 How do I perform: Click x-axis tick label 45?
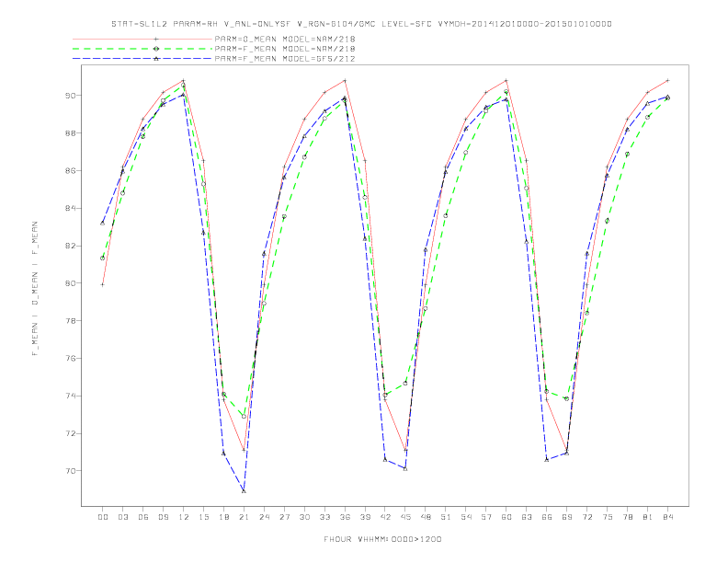coord(405,517)
